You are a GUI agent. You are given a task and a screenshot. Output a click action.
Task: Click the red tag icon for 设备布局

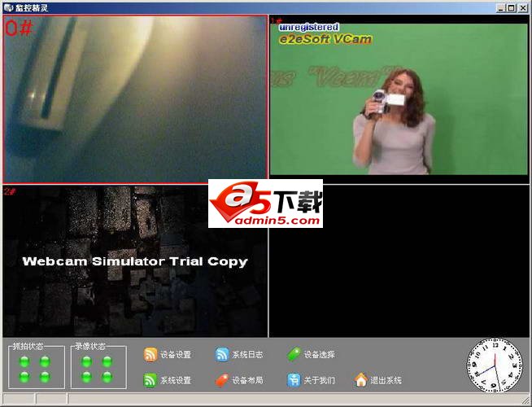coord(222,380)
